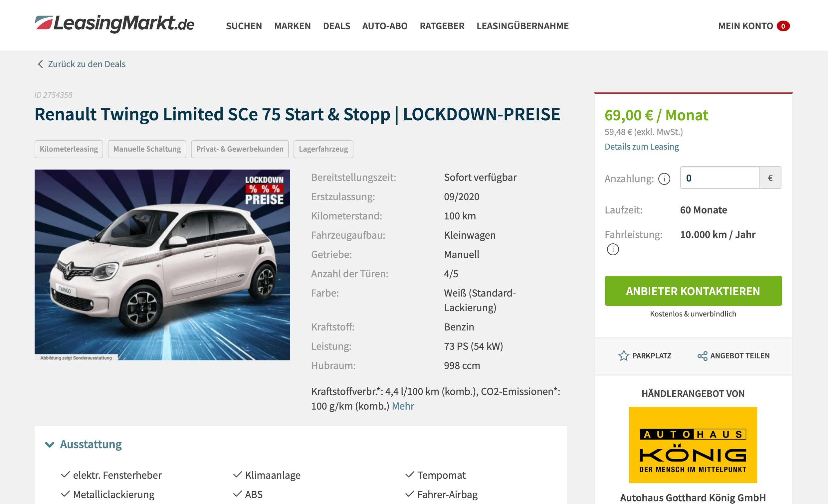
Task: Go to the Auto-Abo section
Action: click(x=385, y=26)
